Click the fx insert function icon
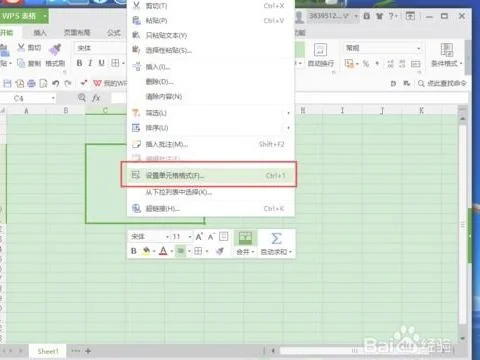The width and height of the screenshot is (480, 360). pyautogui.click(x=96, y=98)
